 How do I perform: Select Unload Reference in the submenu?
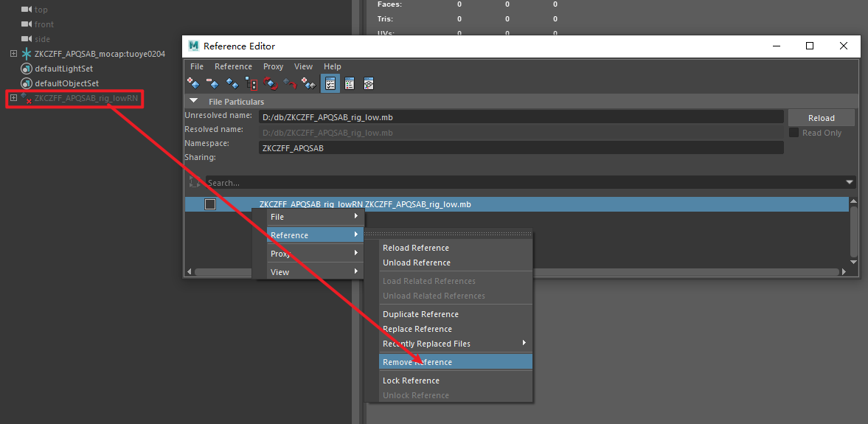click(x=417, y=263)
